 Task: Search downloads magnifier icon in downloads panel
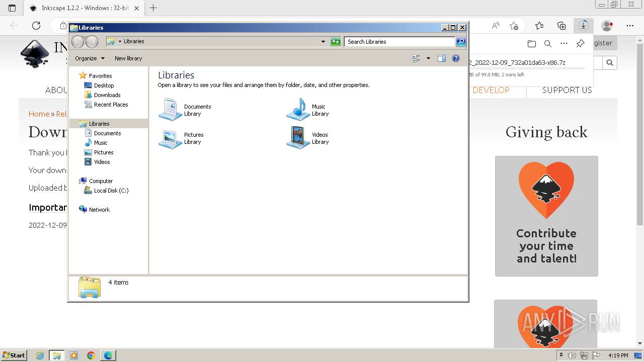tap(548, 44)
